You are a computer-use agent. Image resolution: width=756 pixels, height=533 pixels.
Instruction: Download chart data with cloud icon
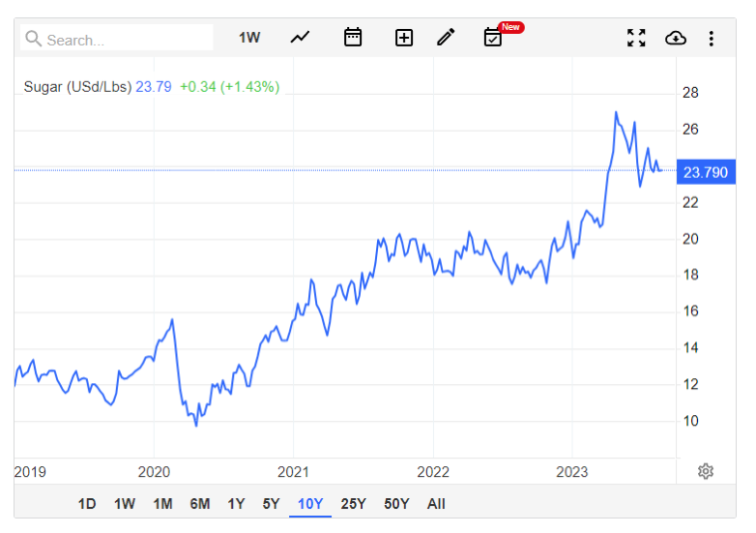coord(676,38)
